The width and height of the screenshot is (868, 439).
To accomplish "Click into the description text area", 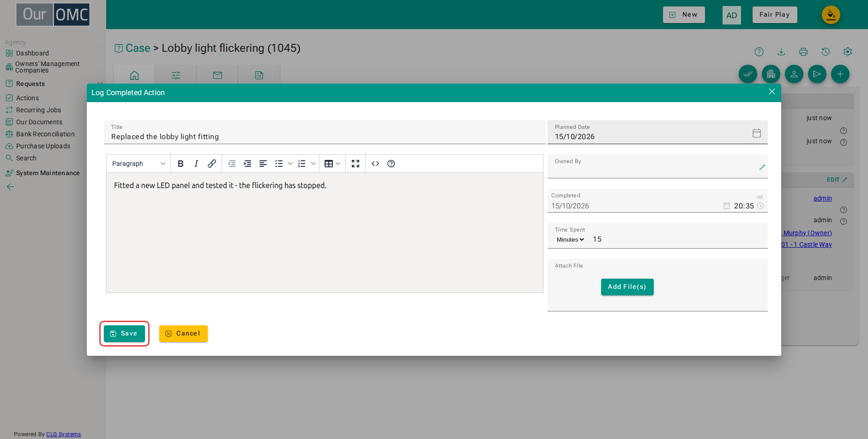I will [x=325, y=232].
